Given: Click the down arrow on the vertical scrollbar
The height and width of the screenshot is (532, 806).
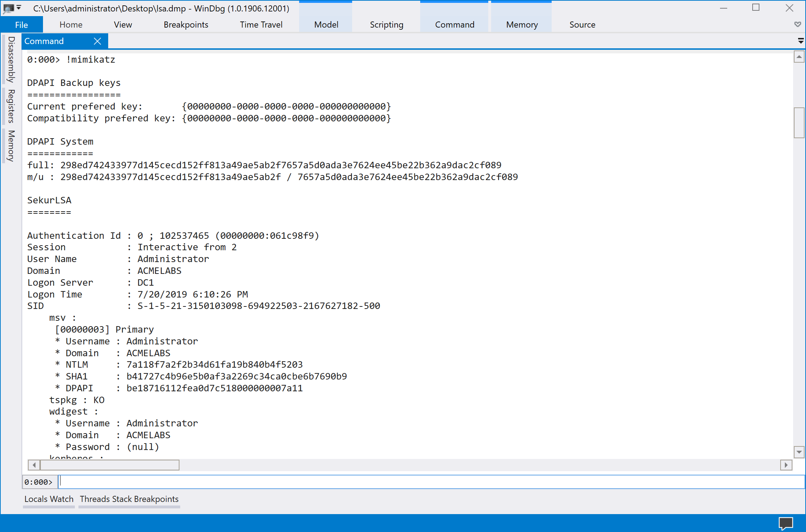Looking at the screenshot, I should click(x=799, y=453).
